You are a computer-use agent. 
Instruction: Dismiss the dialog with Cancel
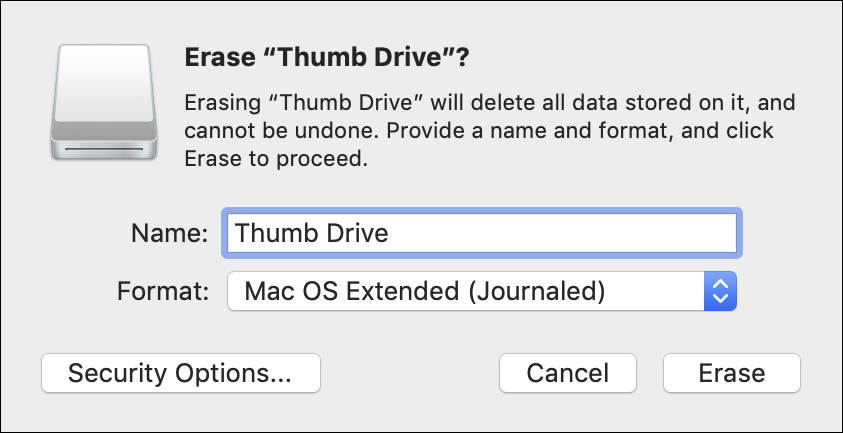pos(568,373)
